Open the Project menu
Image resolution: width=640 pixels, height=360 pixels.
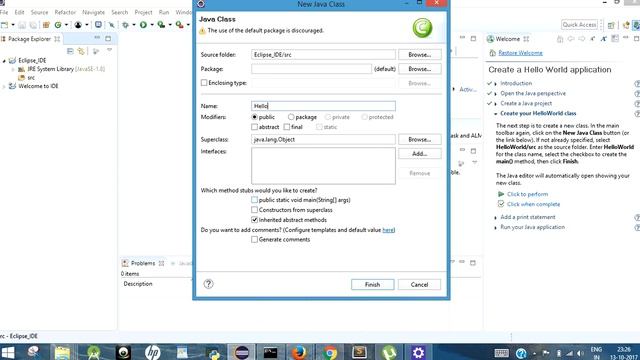[x=143, y=12]
